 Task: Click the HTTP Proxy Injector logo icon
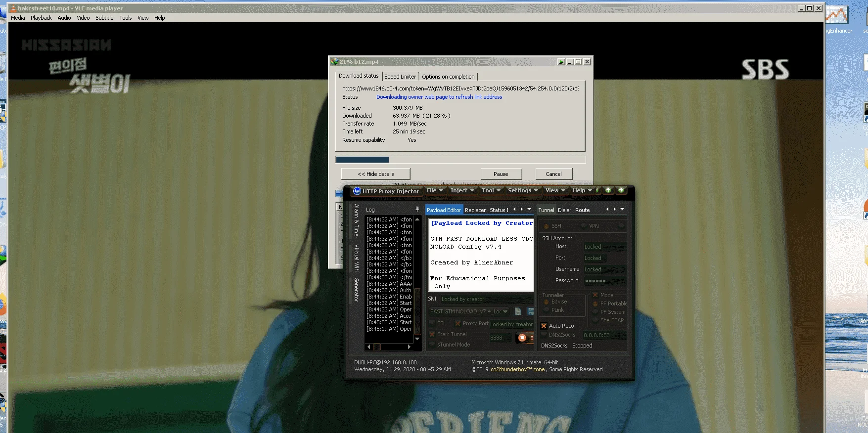coord(357,191)
